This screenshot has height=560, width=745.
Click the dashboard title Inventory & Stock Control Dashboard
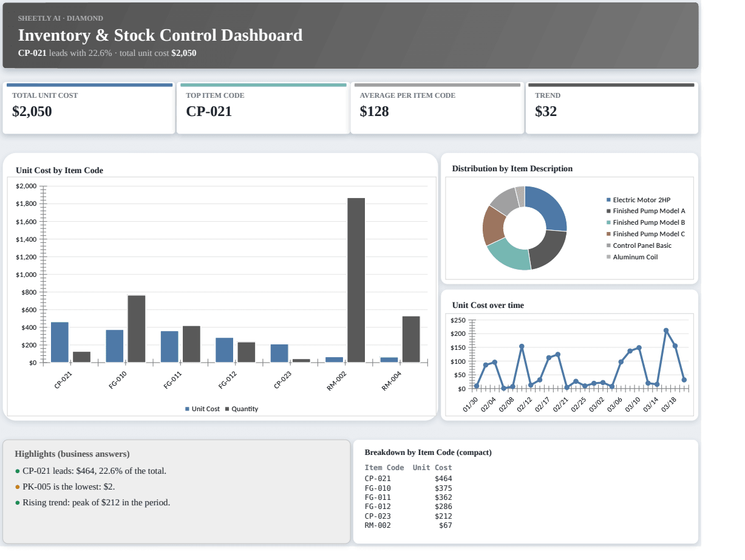coord(160,35)
